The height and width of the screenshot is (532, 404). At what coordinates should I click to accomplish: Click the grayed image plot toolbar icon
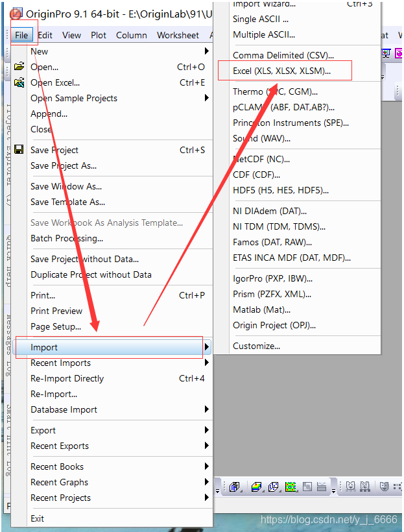tap(307, 487)
